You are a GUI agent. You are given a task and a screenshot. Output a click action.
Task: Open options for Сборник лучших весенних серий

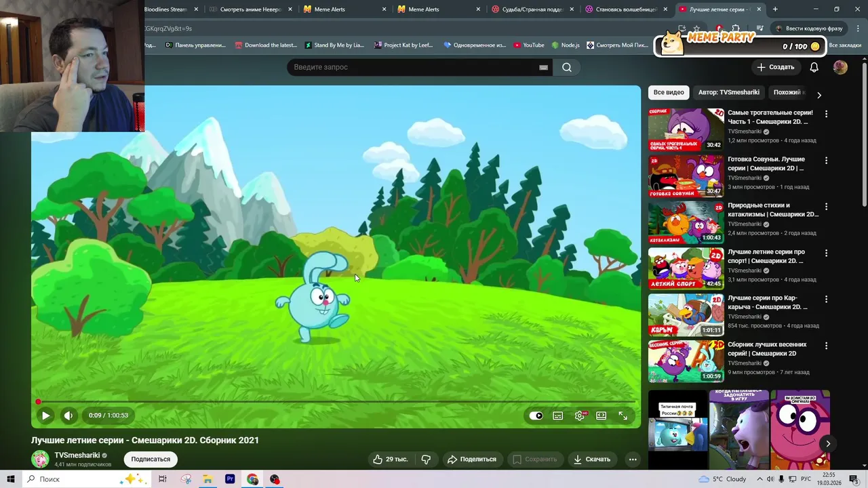[826, 346]
